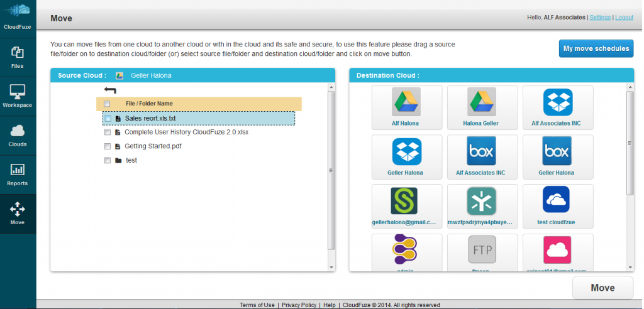Click the back arrow in Source Cloud panel
The image size is (644, 309).
tap(110, 90)
